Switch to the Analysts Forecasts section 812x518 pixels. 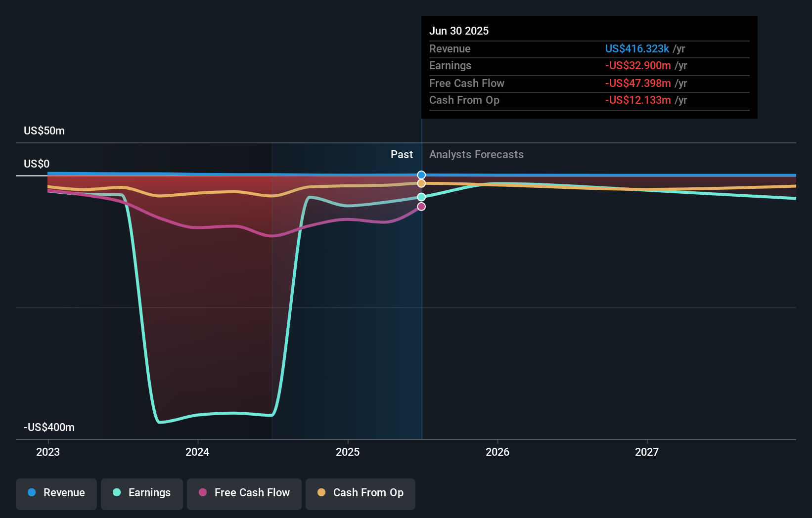tap(476, 155)
